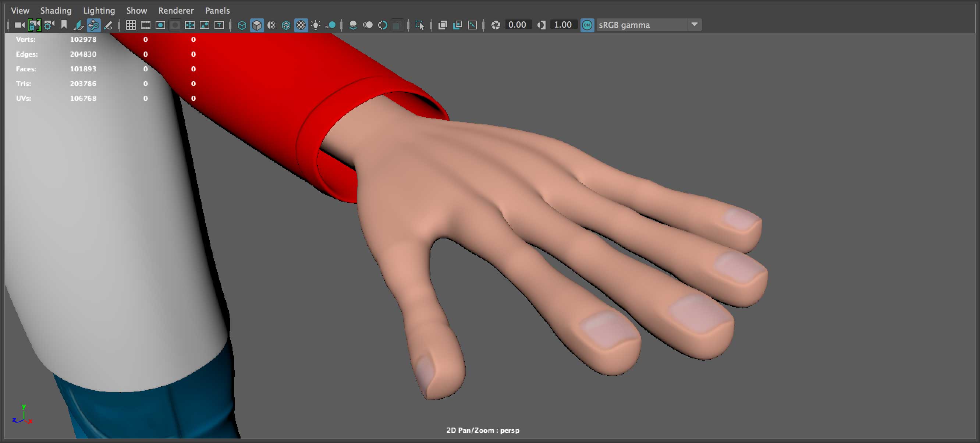Image resolution: width=980 pixels, height=443 pixels.
Task: Toggle the viewport Grid icon
Action: [x=131, y=25]
